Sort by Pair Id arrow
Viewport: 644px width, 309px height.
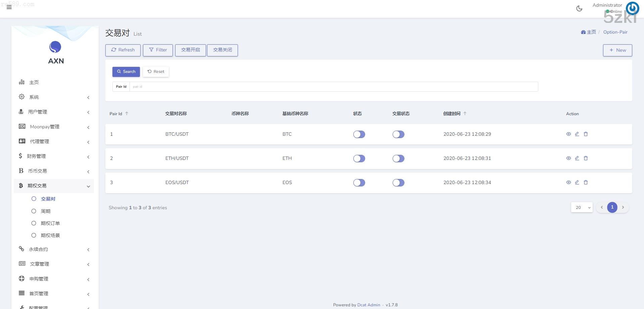[x=127, y=114]
